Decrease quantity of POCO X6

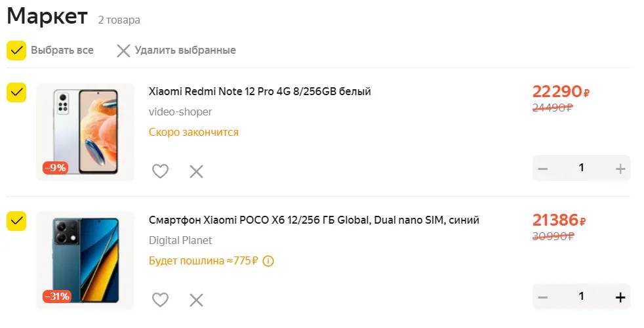point(543,297)
